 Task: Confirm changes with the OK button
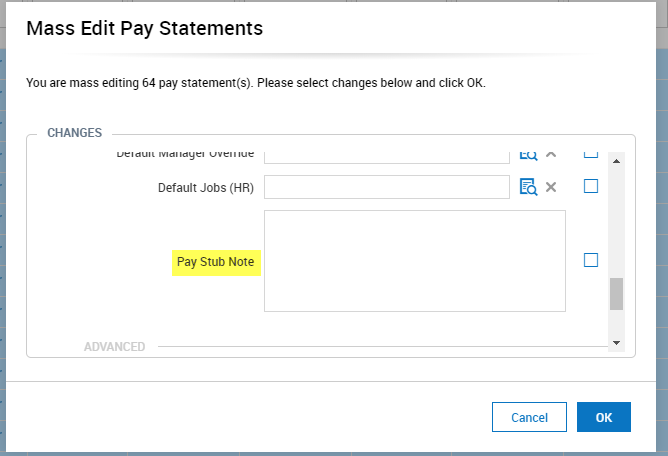pyautogui.click(x=604, y=417)
